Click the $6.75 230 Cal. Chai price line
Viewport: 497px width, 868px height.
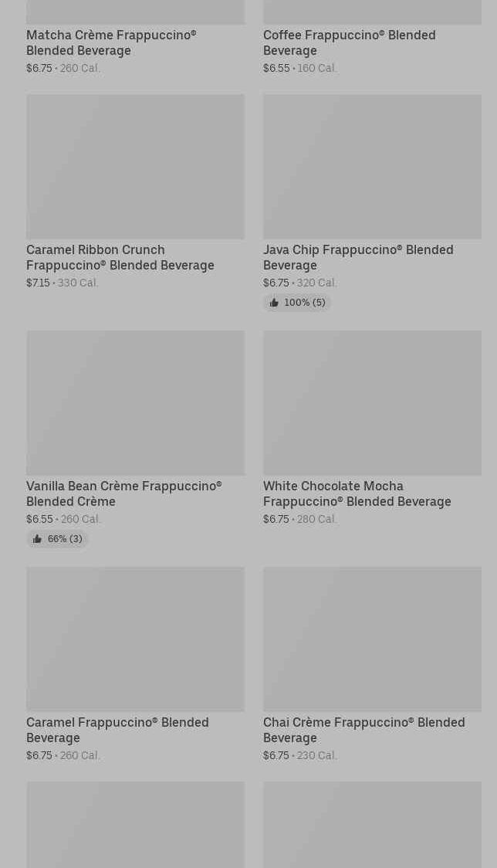tap(300, 755)
